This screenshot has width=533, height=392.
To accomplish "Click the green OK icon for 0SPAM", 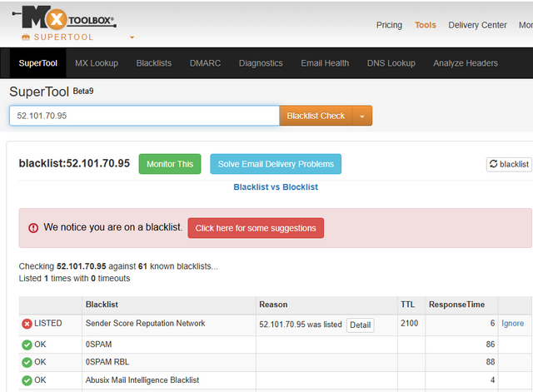I will point(27,345).
